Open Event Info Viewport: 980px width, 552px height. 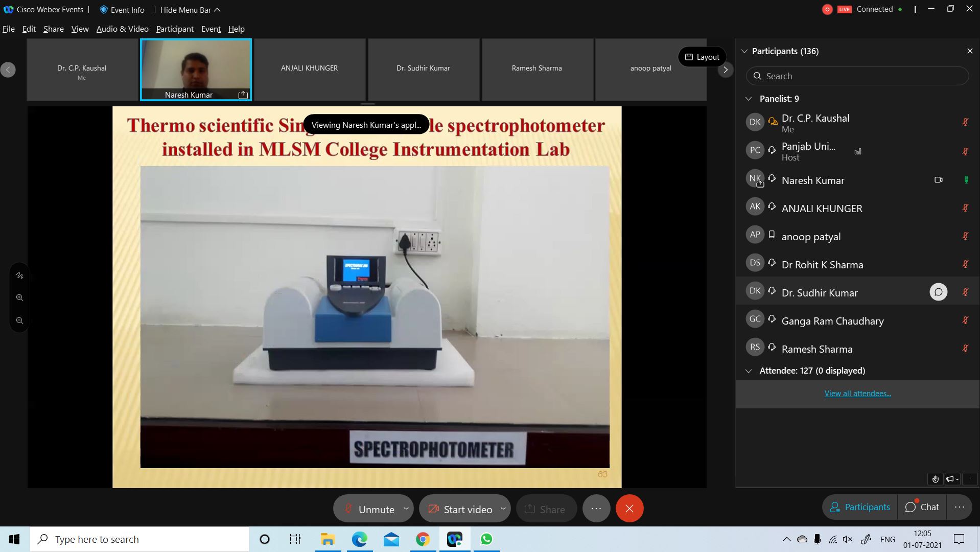tap(122, 10)
